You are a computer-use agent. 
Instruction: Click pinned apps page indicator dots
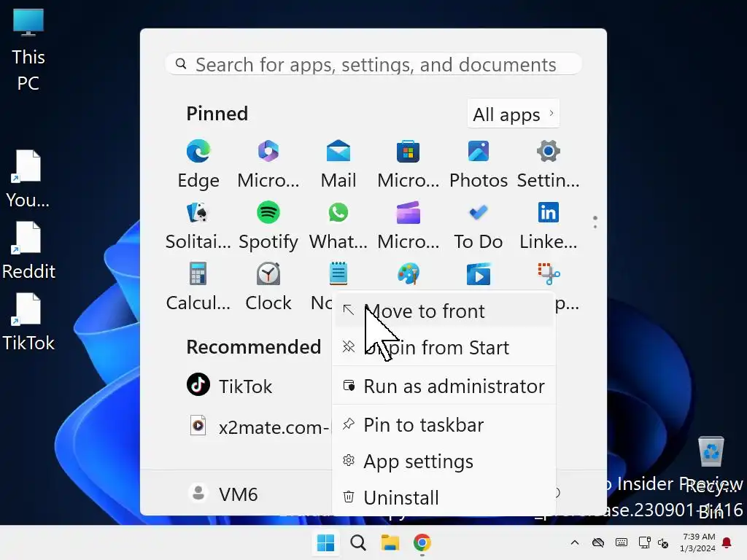pos(595,222)
